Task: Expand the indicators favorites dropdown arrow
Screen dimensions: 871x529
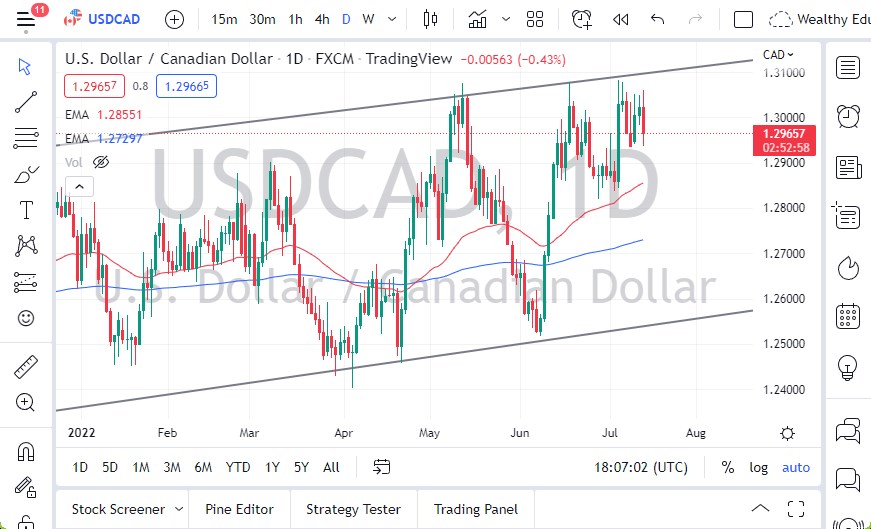Action: tap(505, 19)
